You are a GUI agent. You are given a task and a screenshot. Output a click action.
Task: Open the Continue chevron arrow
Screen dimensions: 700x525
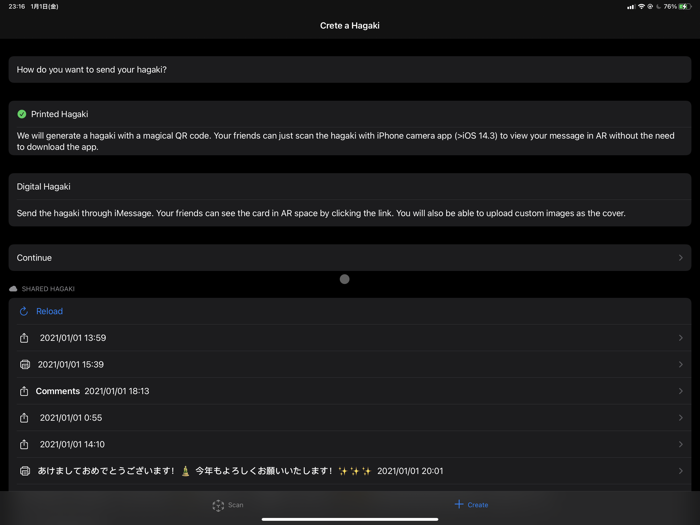pos(680,258)
